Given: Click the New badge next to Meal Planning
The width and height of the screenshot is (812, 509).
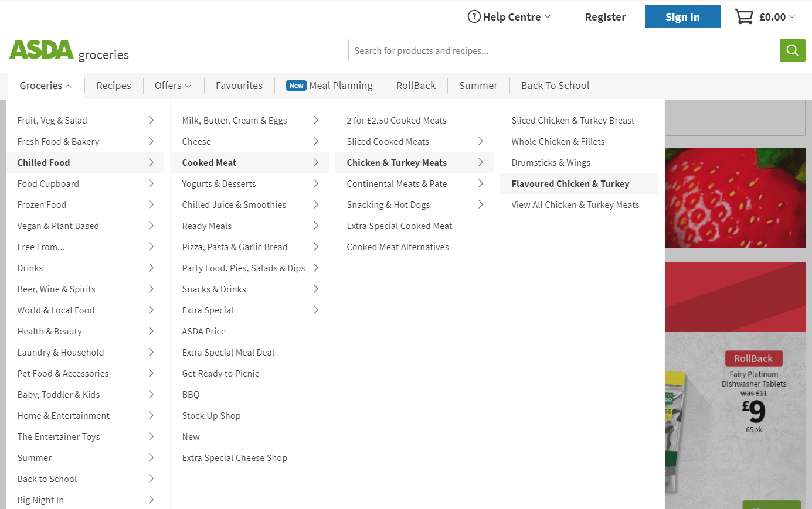Looking at the screenshot, I should (296, 85).
